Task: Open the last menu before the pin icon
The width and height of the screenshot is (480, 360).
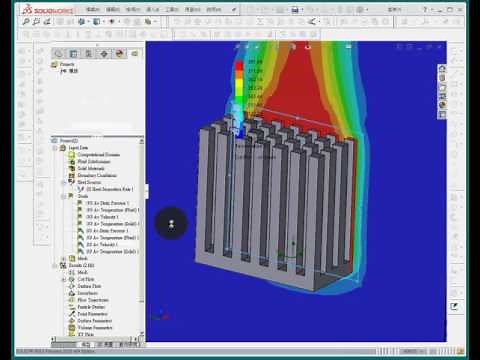Action: coord(214,10)
